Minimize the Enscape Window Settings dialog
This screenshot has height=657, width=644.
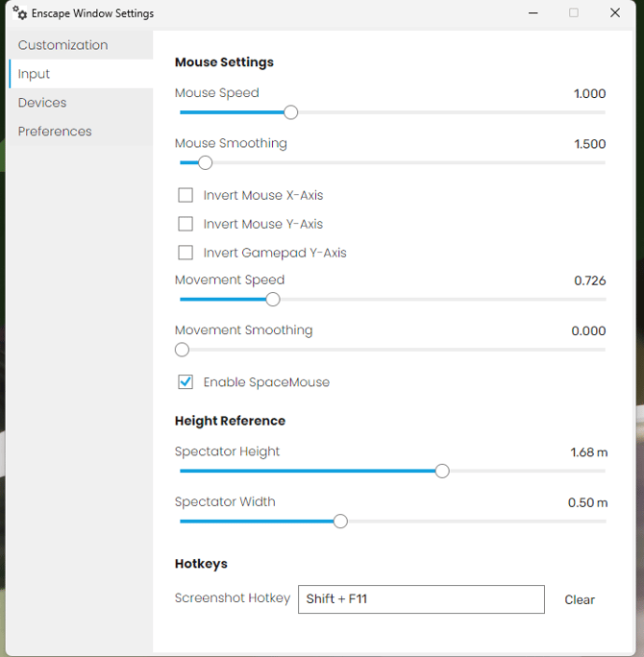pos(532,13)
